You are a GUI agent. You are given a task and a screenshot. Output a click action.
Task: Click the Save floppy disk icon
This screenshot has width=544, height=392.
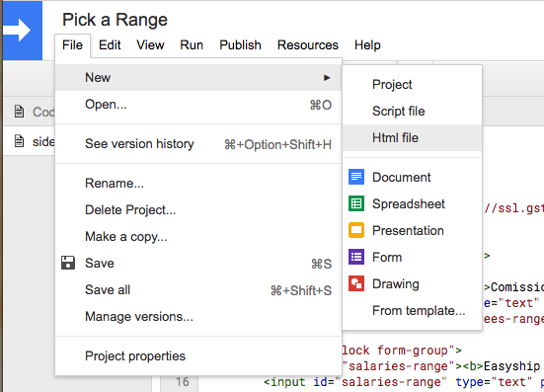pyautogui.click(x=68, y=263)
